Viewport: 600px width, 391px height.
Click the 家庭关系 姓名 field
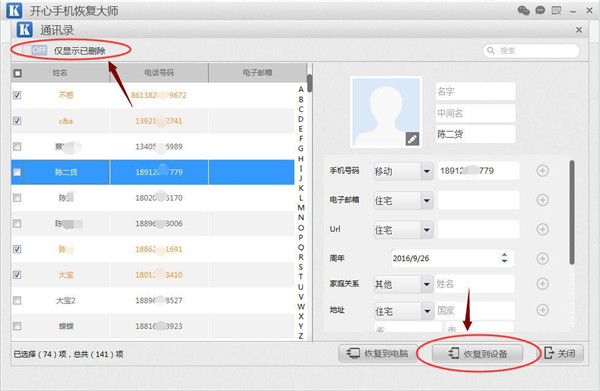tap(474, 284)
